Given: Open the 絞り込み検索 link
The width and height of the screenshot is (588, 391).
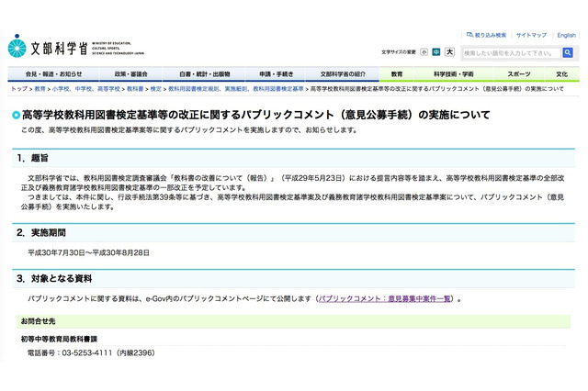Looking at the screenshot, I should [486, 35].
